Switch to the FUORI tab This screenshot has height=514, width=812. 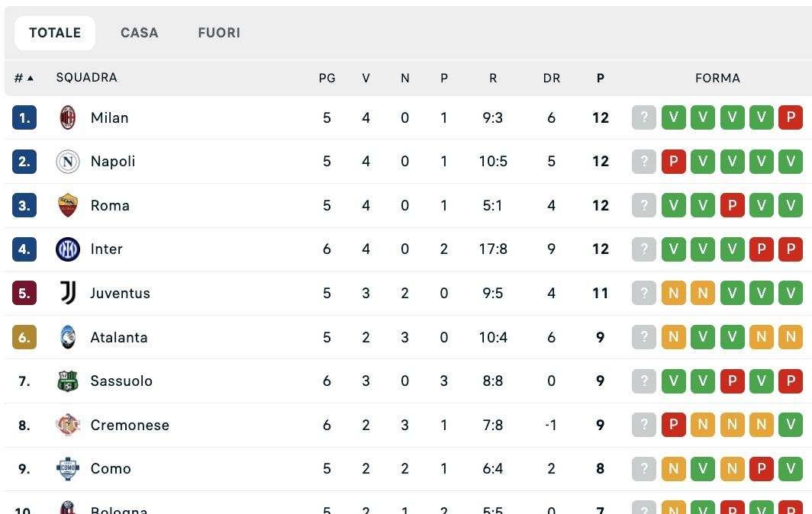(219, 33)
